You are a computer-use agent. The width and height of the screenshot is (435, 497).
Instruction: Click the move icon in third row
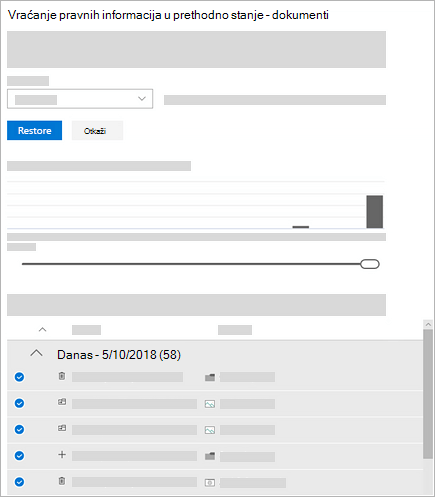62,428
